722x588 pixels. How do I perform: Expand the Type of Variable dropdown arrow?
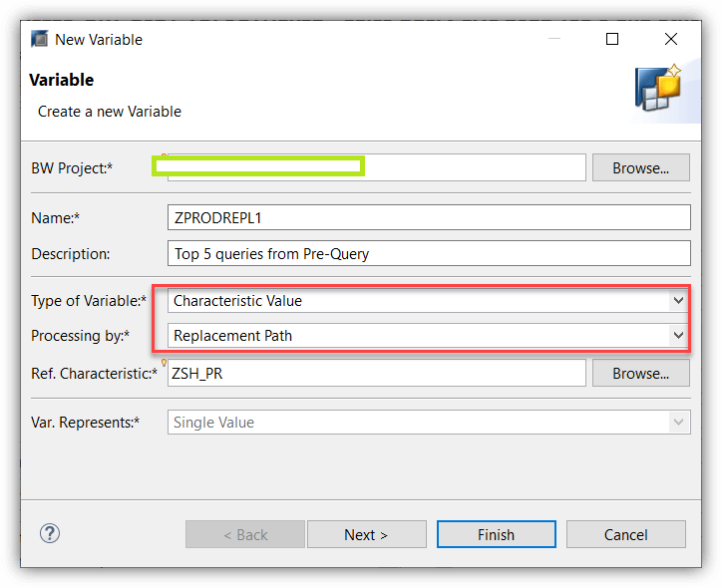[x=678, y=300]
